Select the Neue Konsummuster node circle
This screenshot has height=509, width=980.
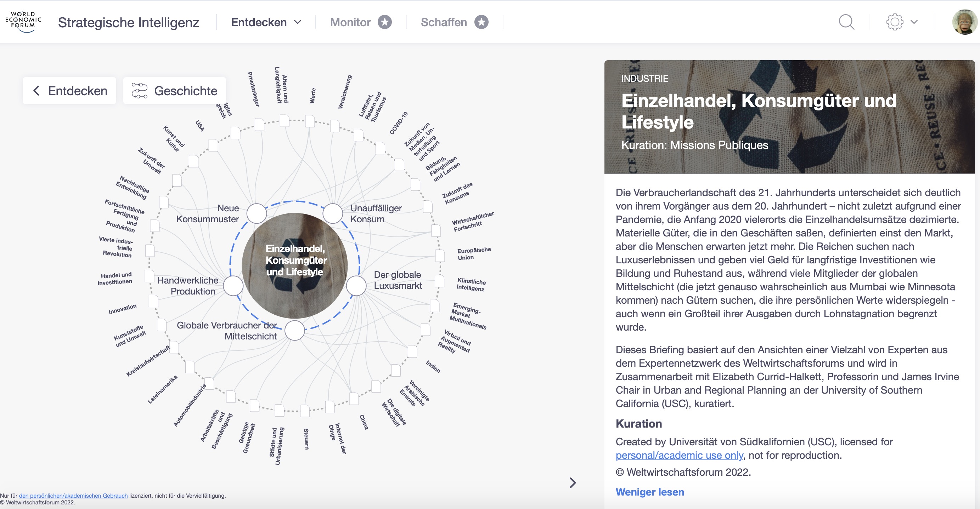pyautogui.click(x=257, y=213)
